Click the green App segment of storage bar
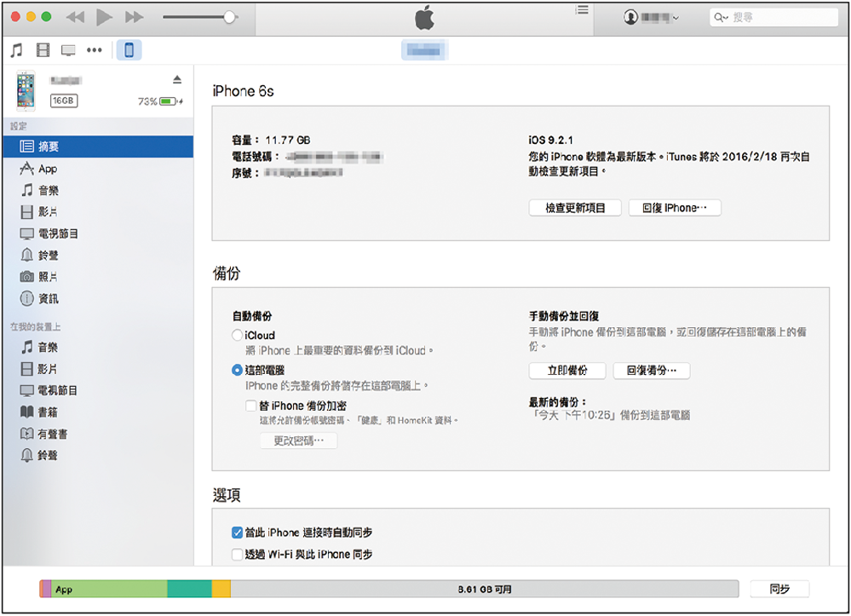This screenshot has height=616, width=851. click(109, 589)
